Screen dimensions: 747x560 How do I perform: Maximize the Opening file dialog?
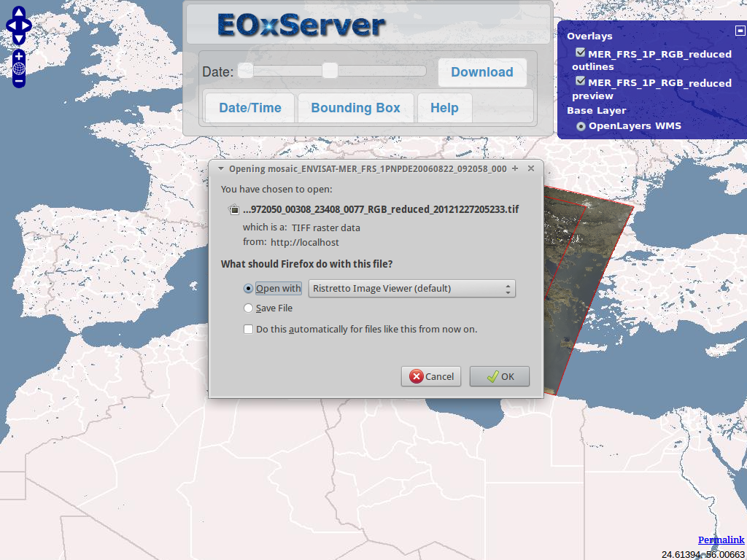click(x=515, y=168)
